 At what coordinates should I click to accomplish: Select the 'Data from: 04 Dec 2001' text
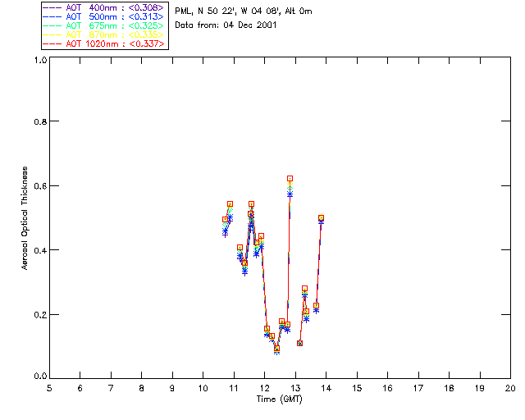point(226,25)
